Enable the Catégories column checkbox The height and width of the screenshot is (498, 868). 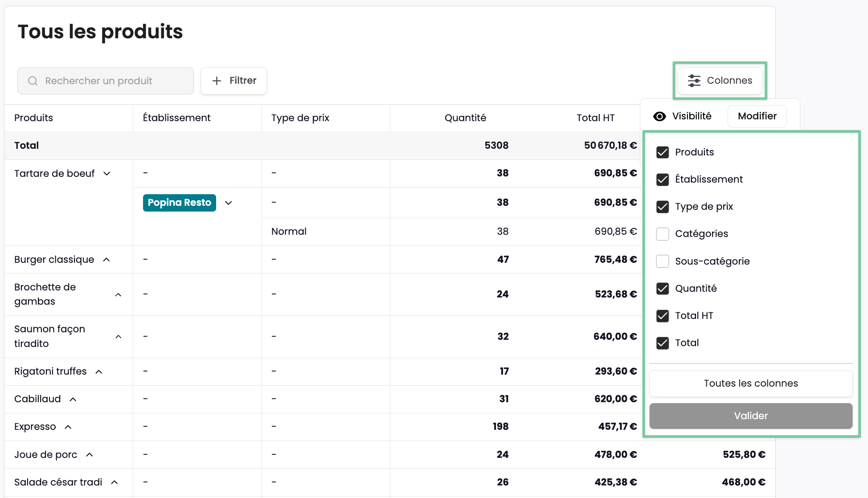(663, 234)
